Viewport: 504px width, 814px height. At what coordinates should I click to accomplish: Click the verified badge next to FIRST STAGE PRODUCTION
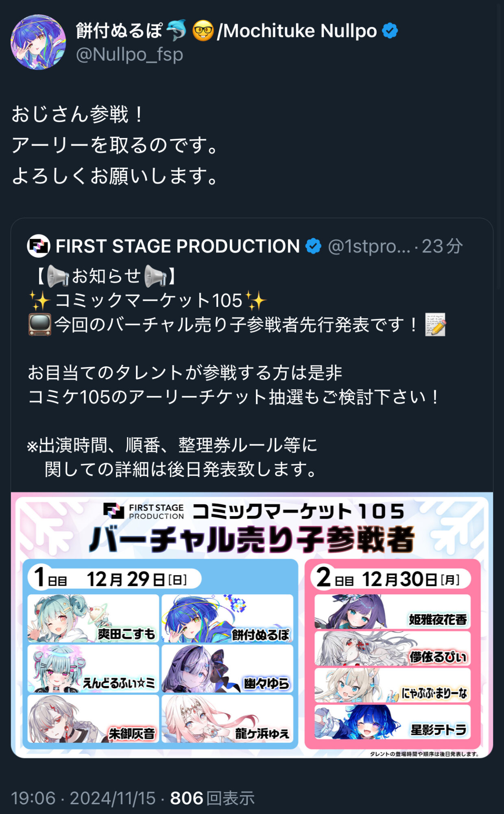tap(313, 246)
